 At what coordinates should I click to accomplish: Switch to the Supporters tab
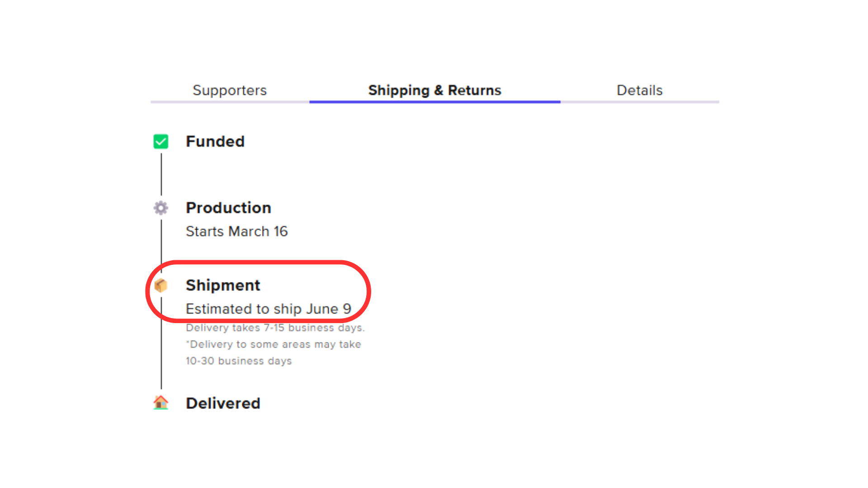pos(230,90)
